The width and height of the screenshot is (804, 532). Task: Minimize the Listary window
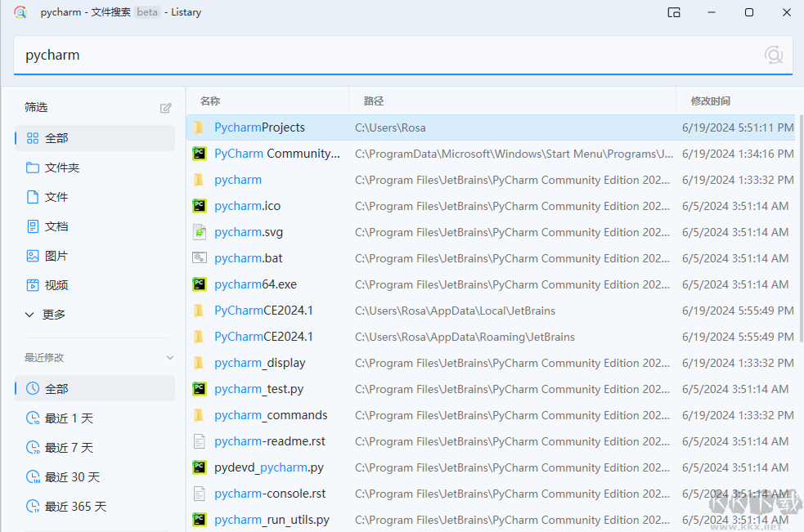click(x=712, y=12)
